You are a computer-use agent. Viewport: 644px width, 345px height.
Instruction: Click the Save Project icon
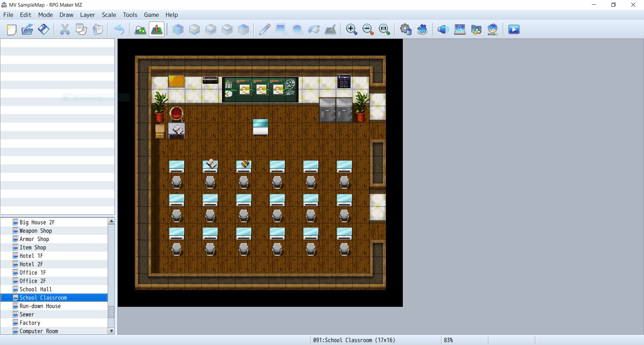point(44,29)
